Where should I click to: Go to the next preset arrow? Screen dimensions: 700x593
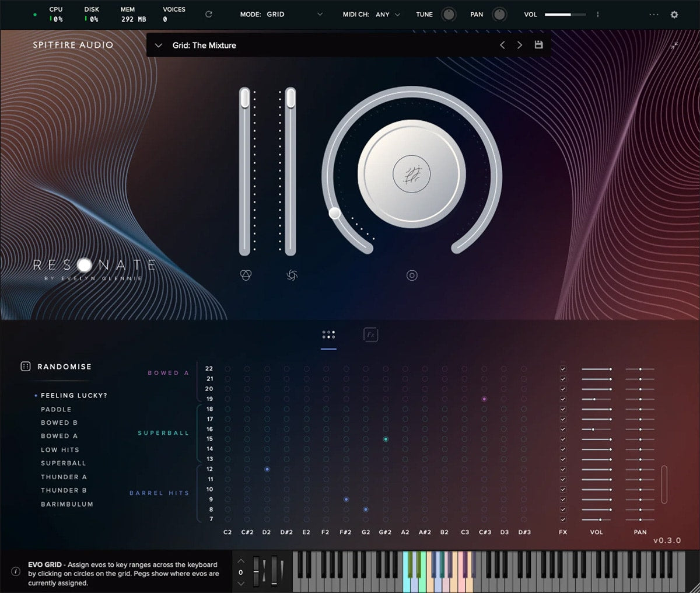520,45
